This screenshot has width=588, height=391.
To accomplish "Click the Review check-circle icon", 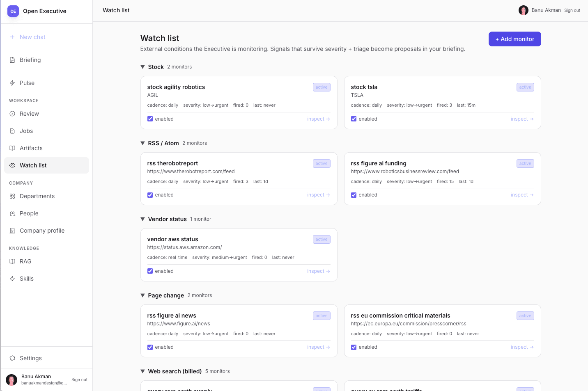I will [12, 114].
